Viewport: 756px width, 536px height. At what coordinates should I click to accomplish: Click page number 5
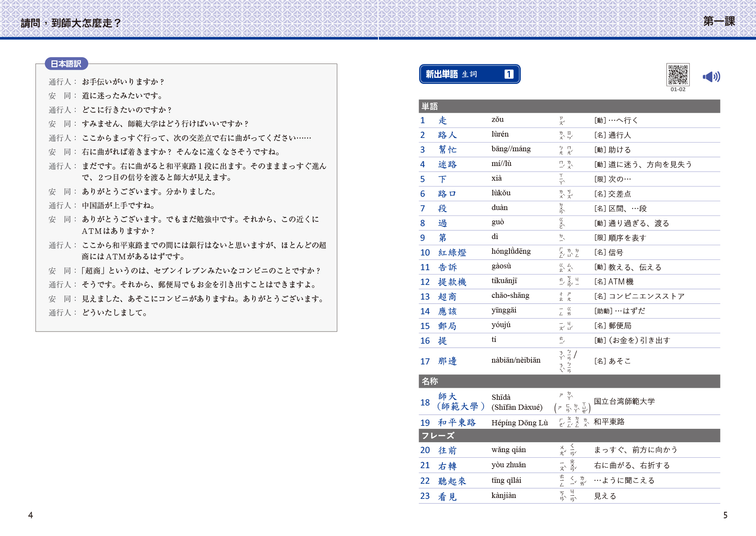[x=725, y=515]
